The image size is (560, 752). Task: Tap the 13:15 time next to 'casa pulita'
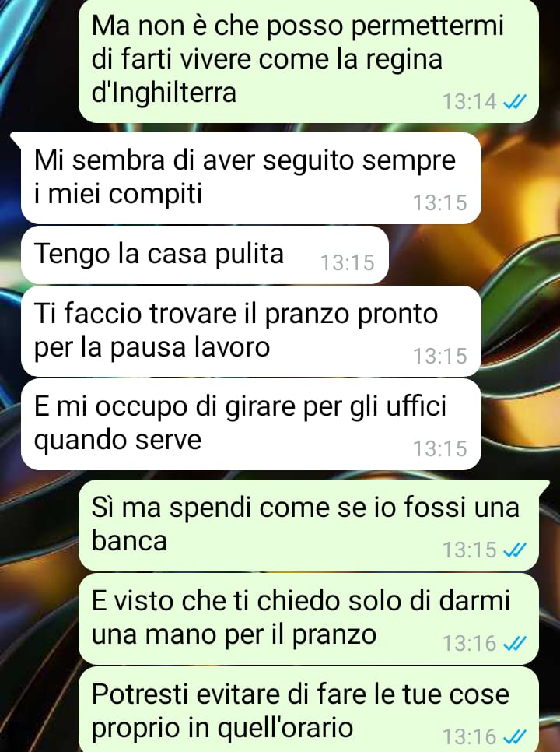click(x=348, y=262)
